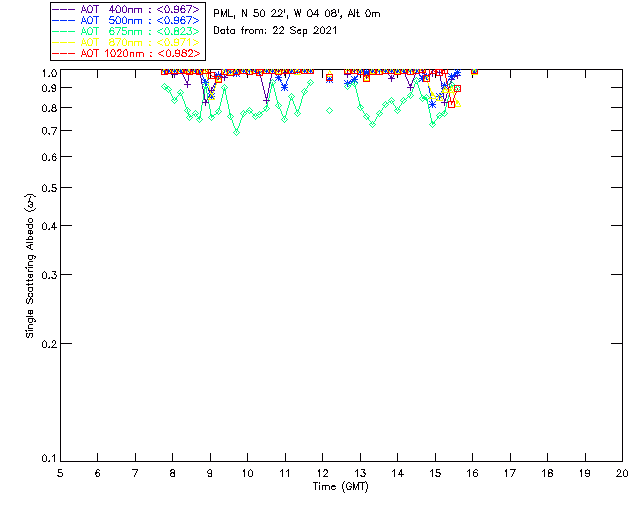Click the y-axis tick label 1.0
640x512 pixels.
click(x=49, y=73)
